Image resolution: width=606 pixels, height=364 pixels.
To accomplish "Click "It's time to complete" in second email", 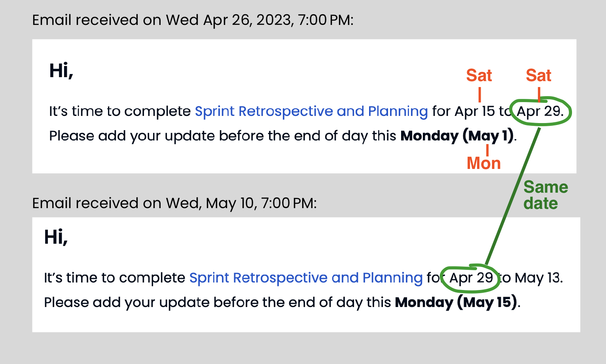I will click(114, 278).
